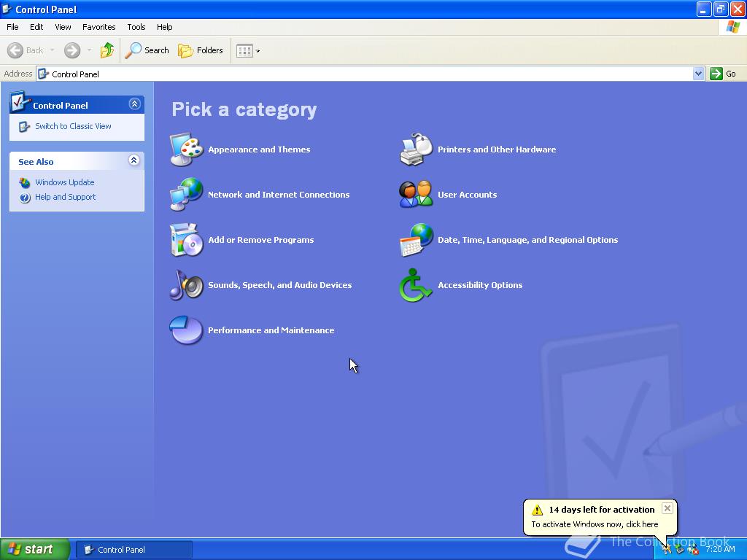This screenshot has width=747, height=560.
Task: Open the Forward history dropdown arrow
Action: pos(89,50)
